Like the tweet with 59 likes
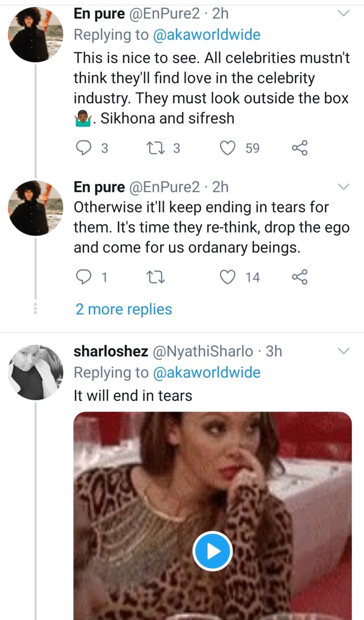The image size is (364, 620). coord(229,148)
